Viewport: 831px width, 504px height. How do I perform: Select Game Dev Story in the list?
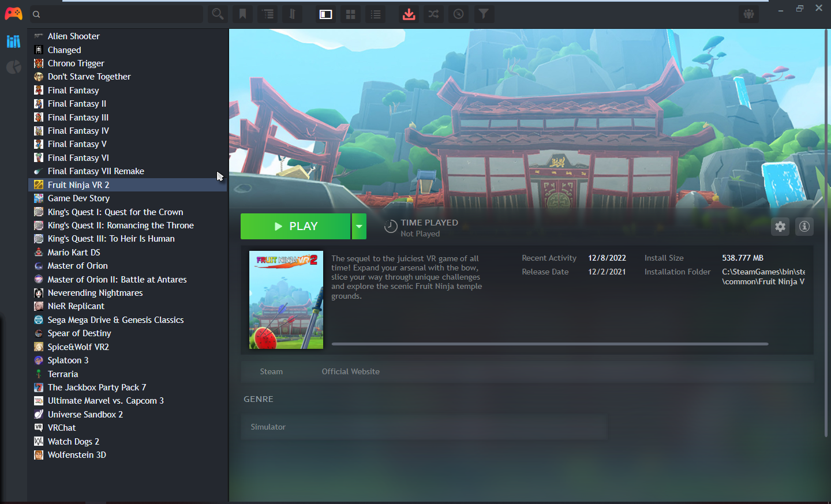(x=128, y=198)
